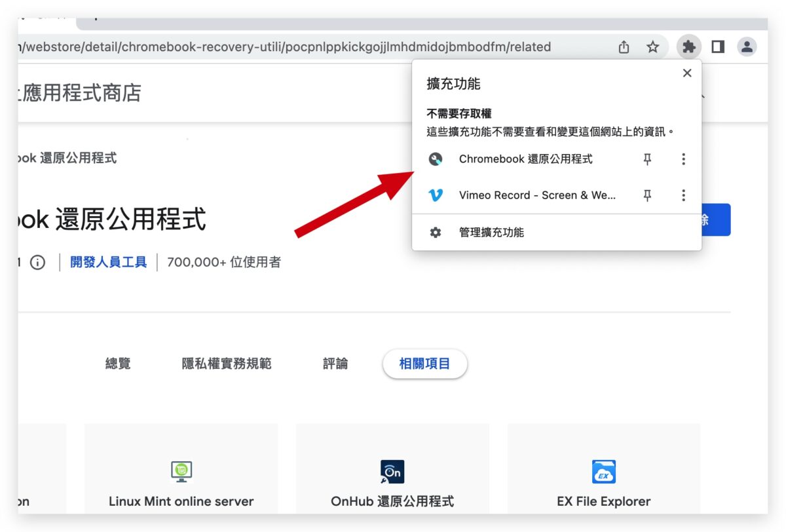Image resolution: width=786 pixels, height=532 pixels.
Task: Click the address bar URL
Action: pyautogui.click(x=286, y=47)
